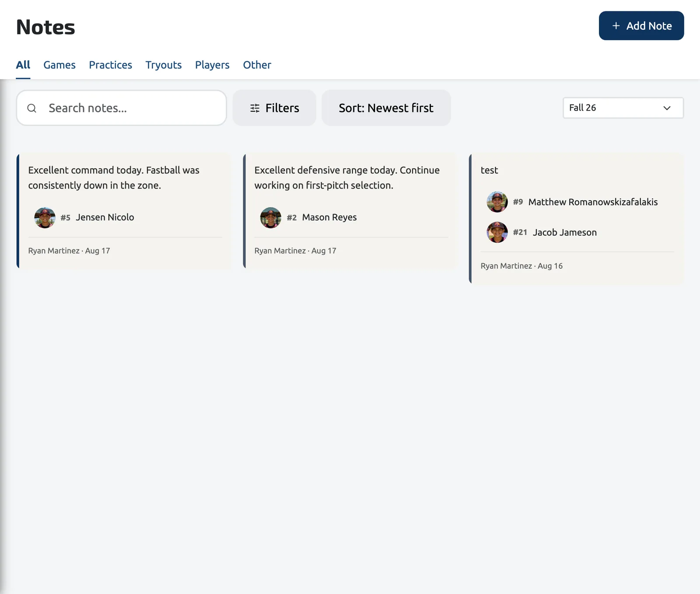Select the All tab
Viewport: 700px width, 594px height.
(23, 65)
